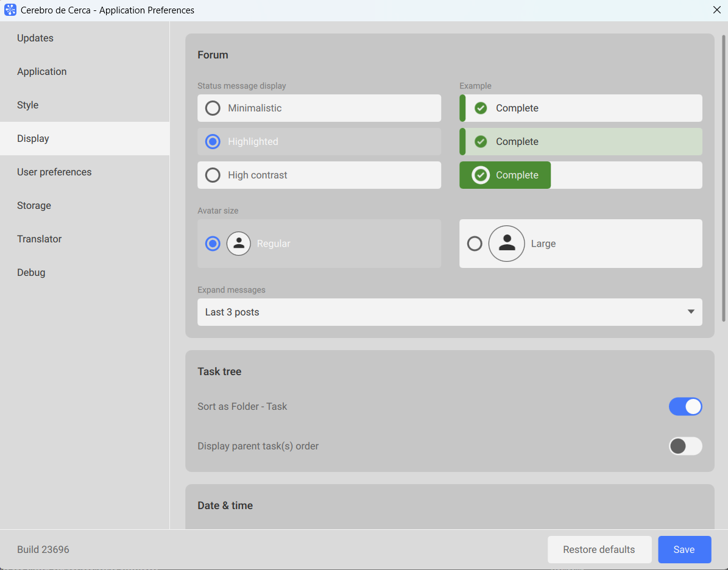The width and height of the screenshot is (728, 570).
Task: Select the Large avatar size radio button
Action: pyautogui.click(x=475, y=244)
